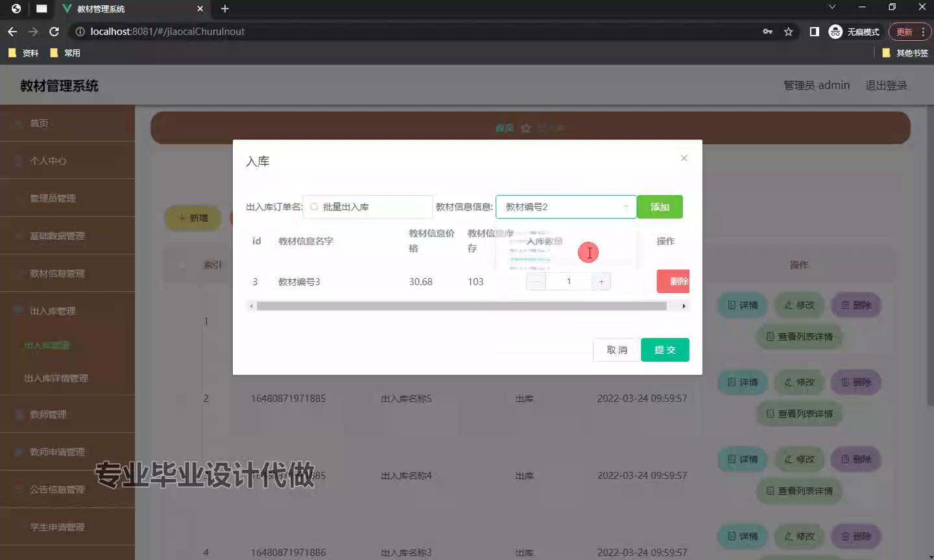This screenshot has height=560, width=934.
Task: Click the site info icon in address bar
Action: click(80, 32)
